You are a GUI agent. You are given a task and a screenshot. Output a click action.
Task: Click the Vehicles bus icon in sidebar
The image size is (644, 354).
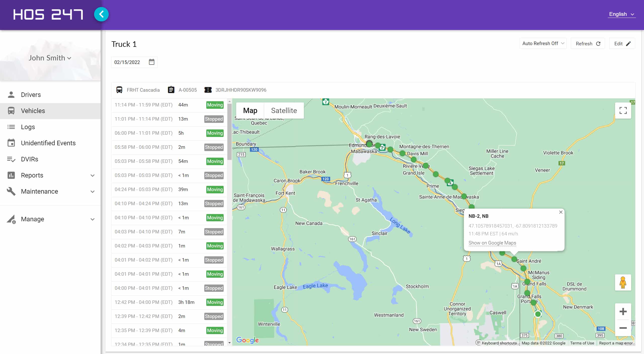(x=11, y=111)
